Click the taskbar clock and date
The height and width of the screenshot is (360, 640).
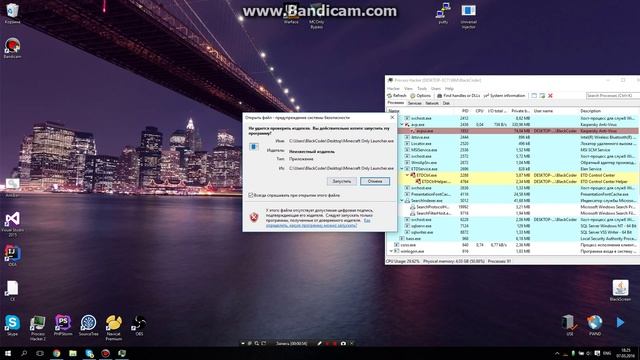click(x=625, y=353)
